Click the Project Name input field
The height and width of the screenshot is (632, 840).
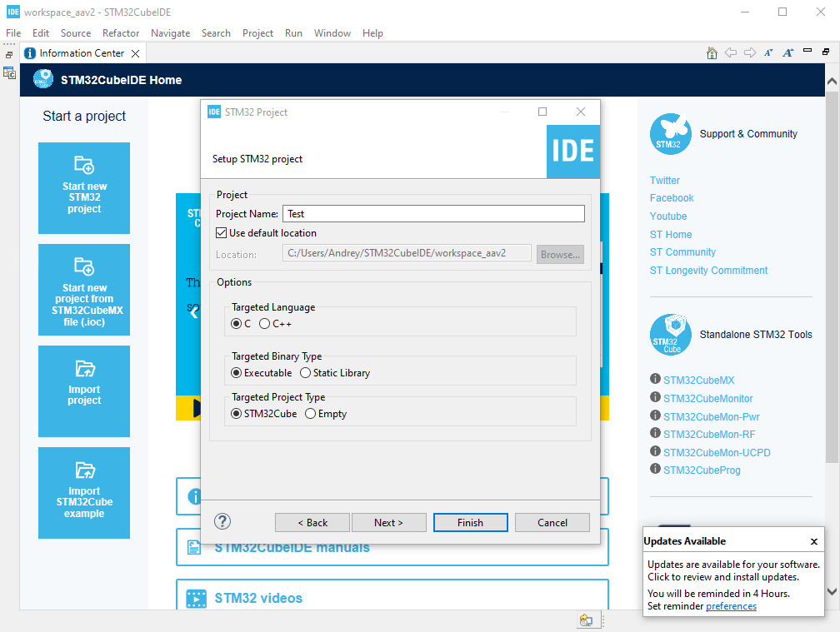point(433,213)
